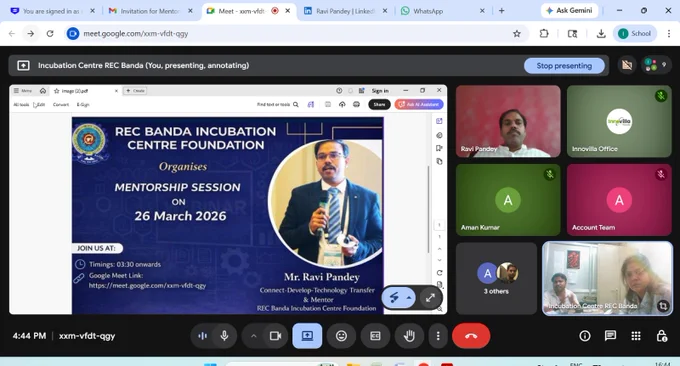The width and height of the screenshot is (680, 366).
Task: Open host controls lock icon
Action: tap(661, 336)
